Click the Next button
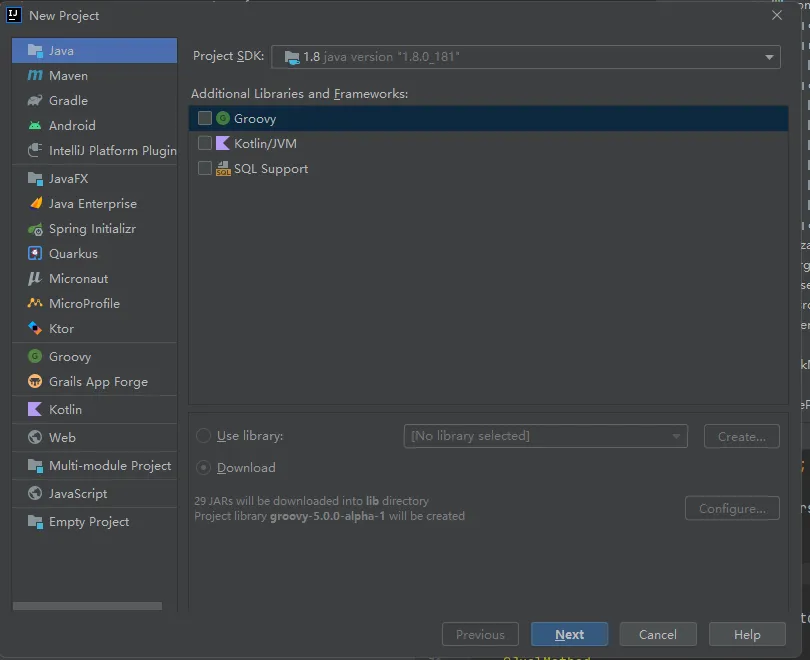The width and height of the screenshot is (810, 660). click(x=569, y=634)
